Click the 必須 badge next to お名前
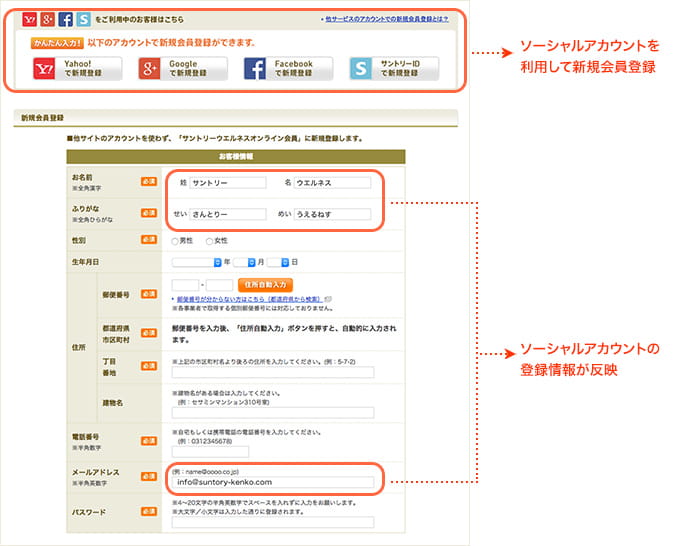 pyautogui.click(x=149, y=182)
